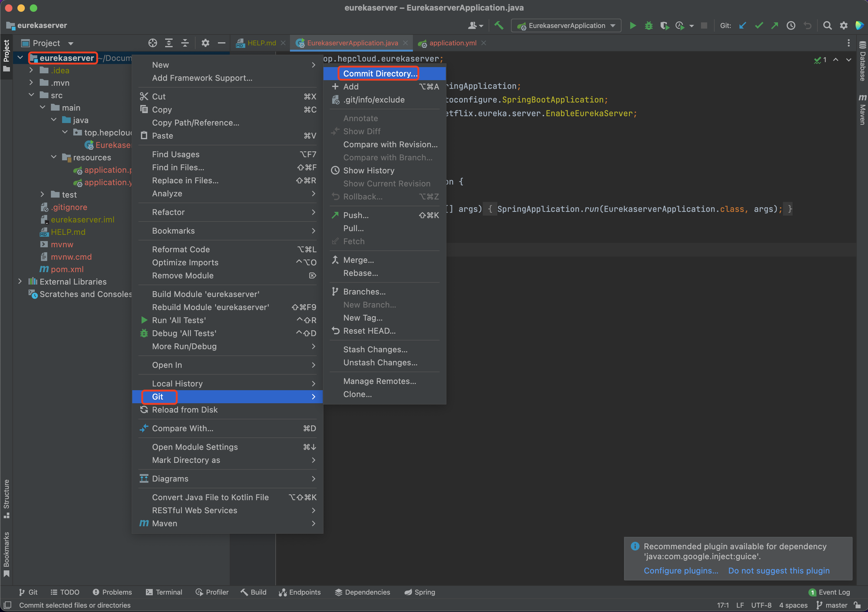Click the Search Everywhere magnifier icon
868x612 pixels.
[827, 25]
